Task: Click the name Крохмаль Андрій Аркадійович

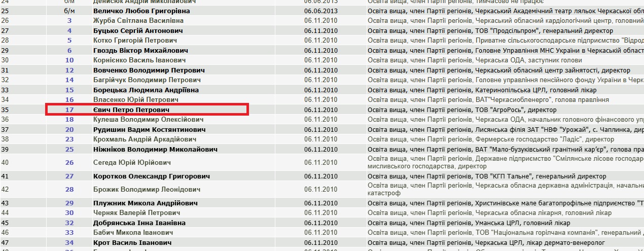Action: [x=144, y=139]
